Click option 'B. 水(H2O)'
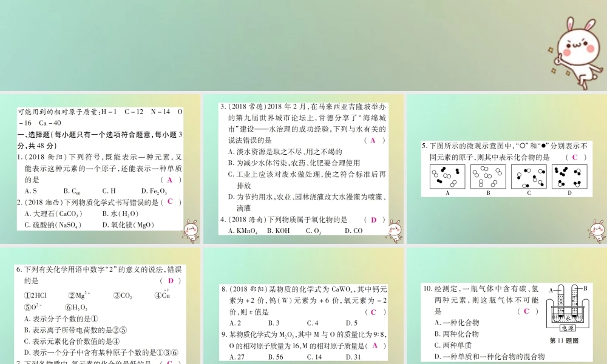This screenshot has width=607, height=364. (120, 214)
